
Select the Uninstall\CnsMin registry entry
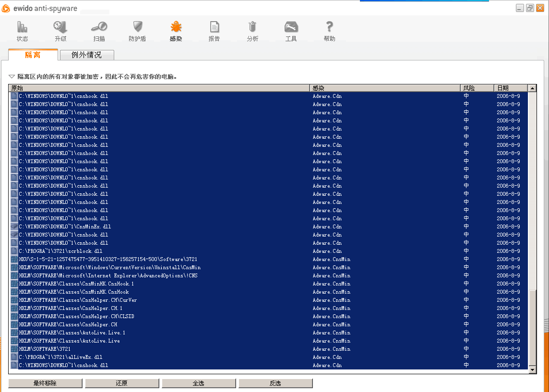coord(269,267)
